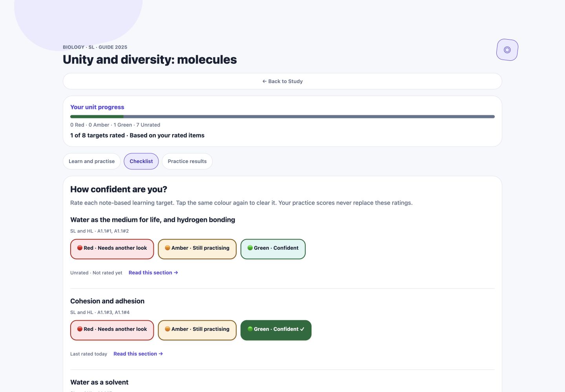
Task: Click the 'Last rated today' text
Action: 89,354
